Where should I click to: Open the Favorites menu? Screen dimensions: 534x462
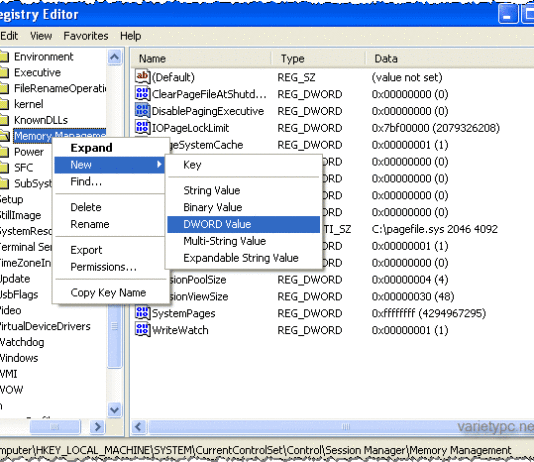(x=86, y=36)
